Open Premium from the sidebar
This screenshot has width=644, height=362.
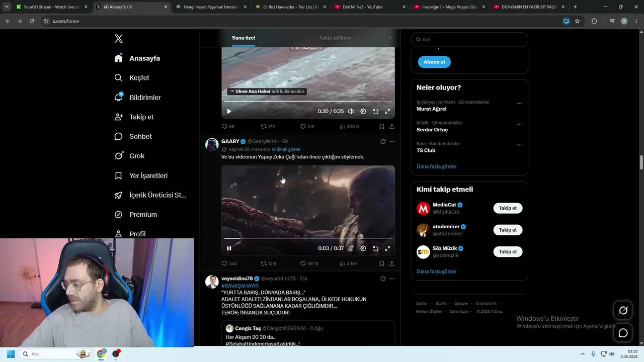(136, 215)
